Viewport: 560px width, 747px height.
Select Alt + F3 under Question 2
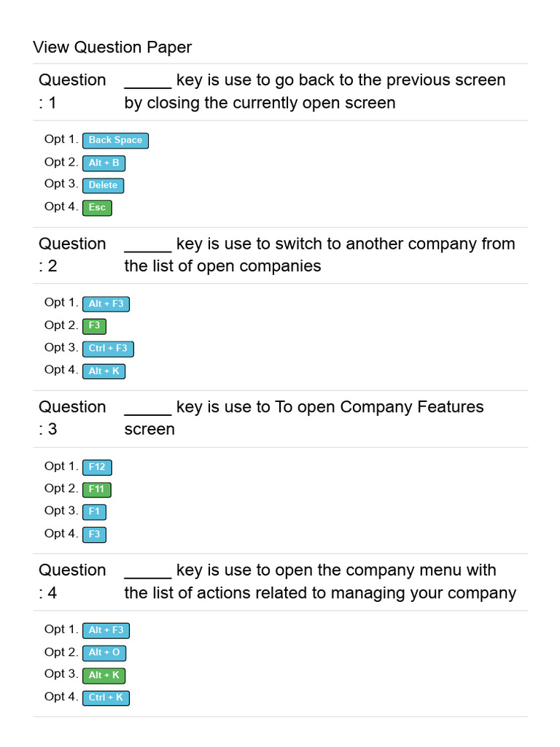[106, 304]
